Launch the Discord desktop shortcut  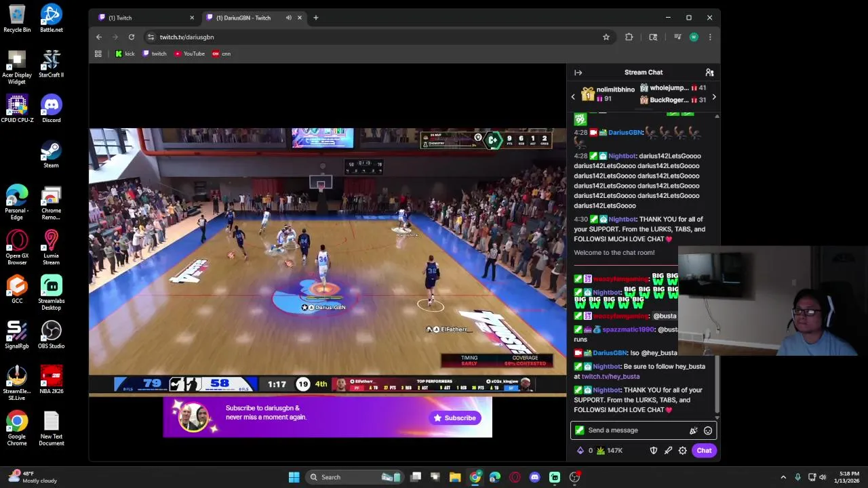click(x=52, y=108)
